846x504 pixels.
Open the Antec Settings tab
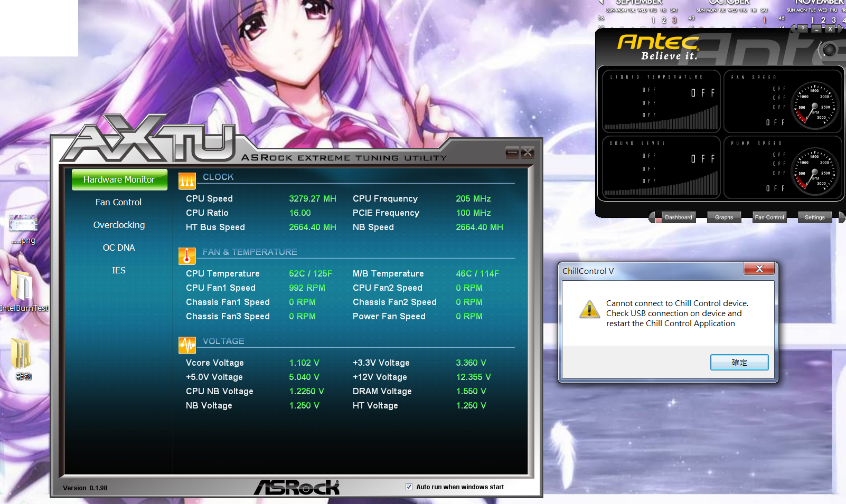[x=815, y=217]
